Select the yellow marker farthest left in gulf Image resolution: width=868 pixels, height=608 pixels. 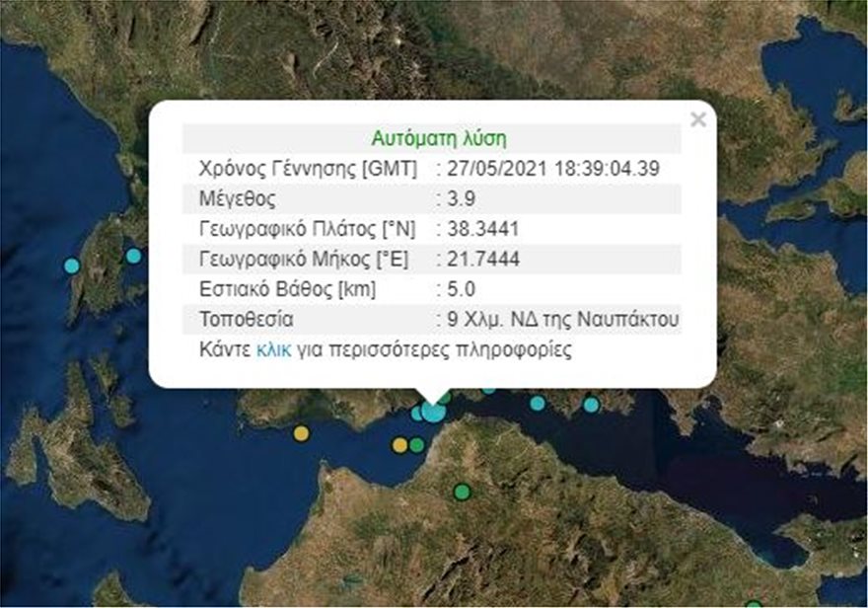coord(301,432)
